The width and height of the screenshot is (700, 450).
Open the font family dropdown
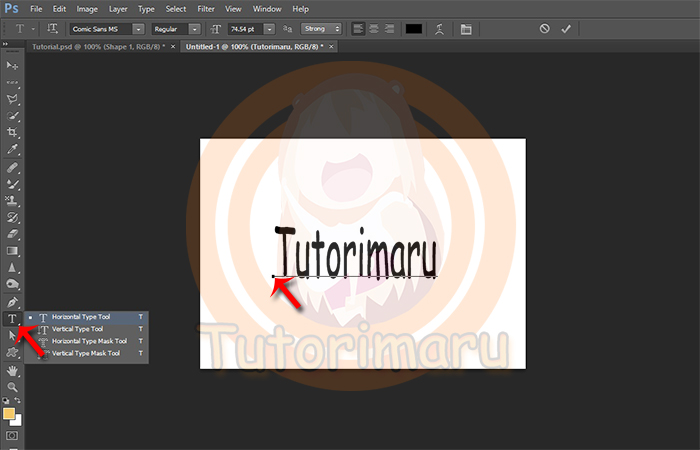138,29
